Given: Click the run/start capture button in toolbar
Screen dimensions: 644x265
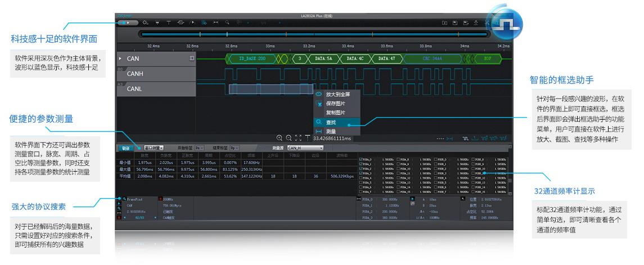Looking at the screenshot, I should (128, 23).
